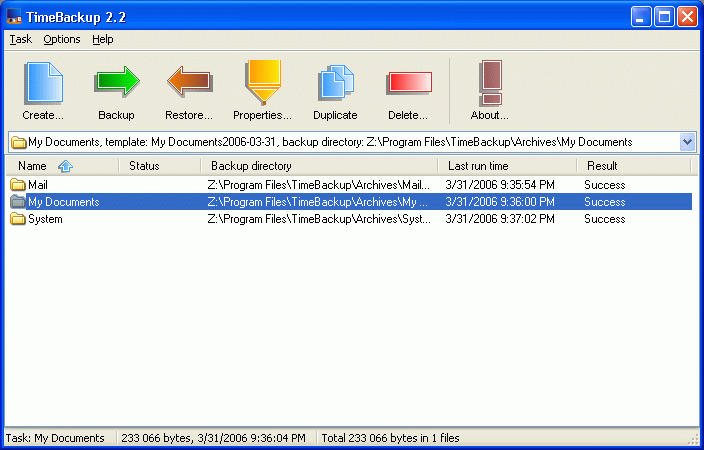Open the About dialog icon
The height and width of the screenshot is (450, 704).
[490, 83]
